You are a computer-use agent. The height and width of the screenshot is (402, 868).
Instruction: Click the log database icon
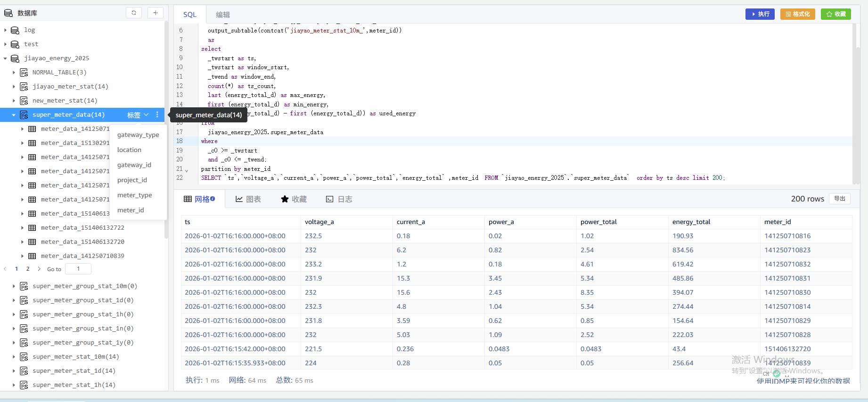click(x=15, y=30)
